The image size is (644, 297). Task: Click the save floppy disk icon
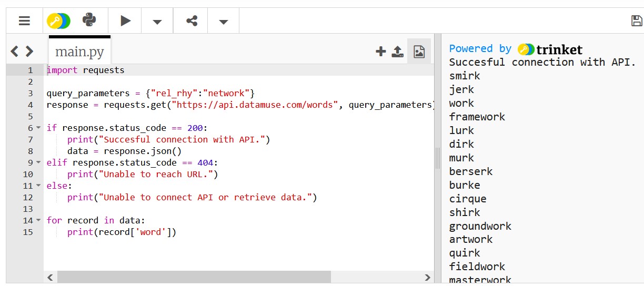637,21
